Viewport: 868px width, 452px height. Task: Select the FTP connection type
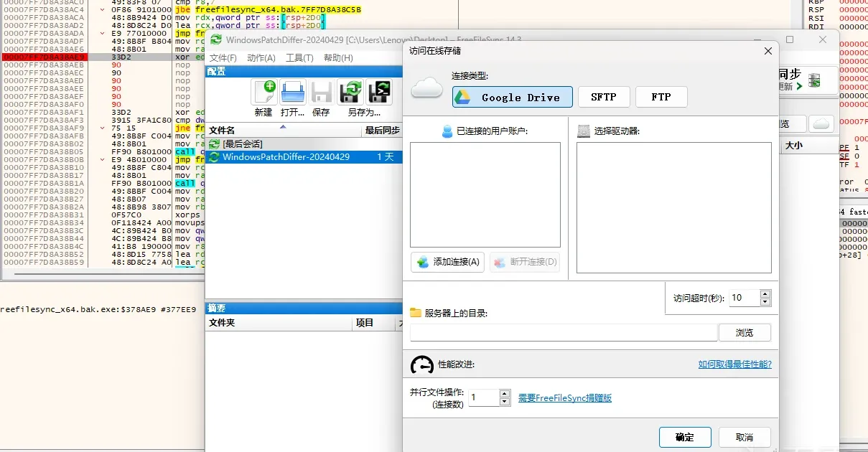pyautogui.click(x=661, y=97)
